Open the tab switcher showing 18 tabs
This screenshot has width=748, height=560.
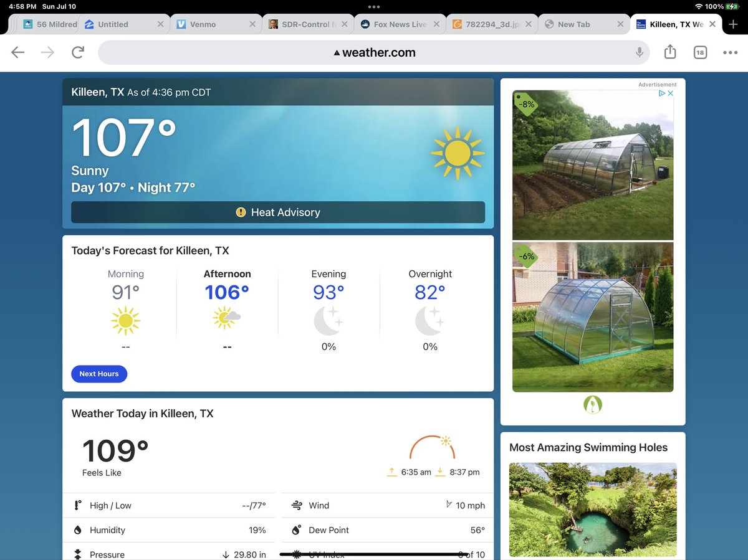coord(700,53)
